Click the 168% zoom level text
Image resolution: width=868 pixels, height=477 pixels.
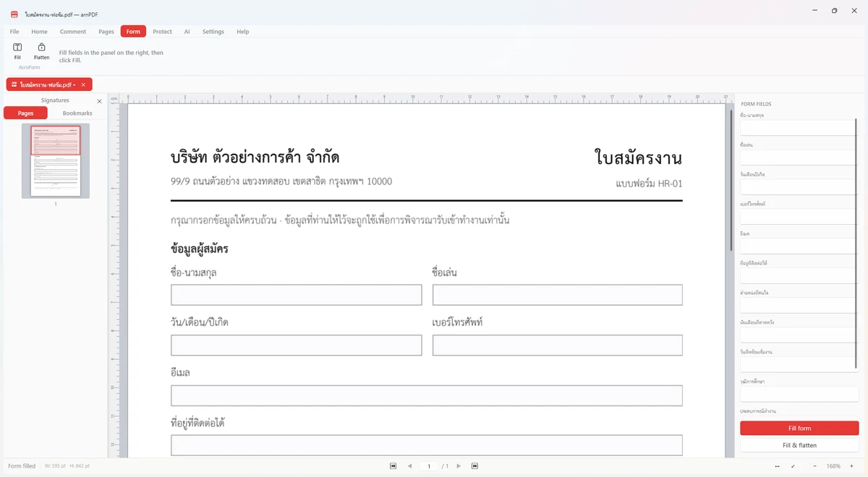point(833,466)
